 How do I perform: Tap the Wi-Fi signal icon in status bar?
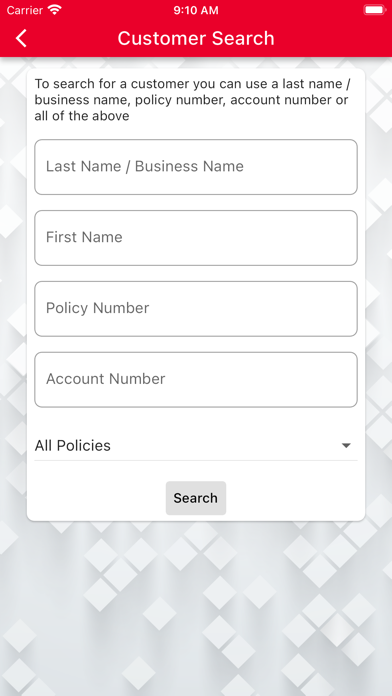[55, 10]
